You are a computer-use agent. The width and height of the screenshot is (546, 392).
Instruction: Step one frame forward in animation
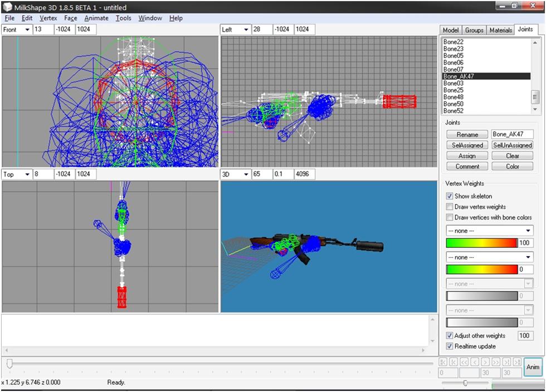pyautogui.click(x=485, y=362)
